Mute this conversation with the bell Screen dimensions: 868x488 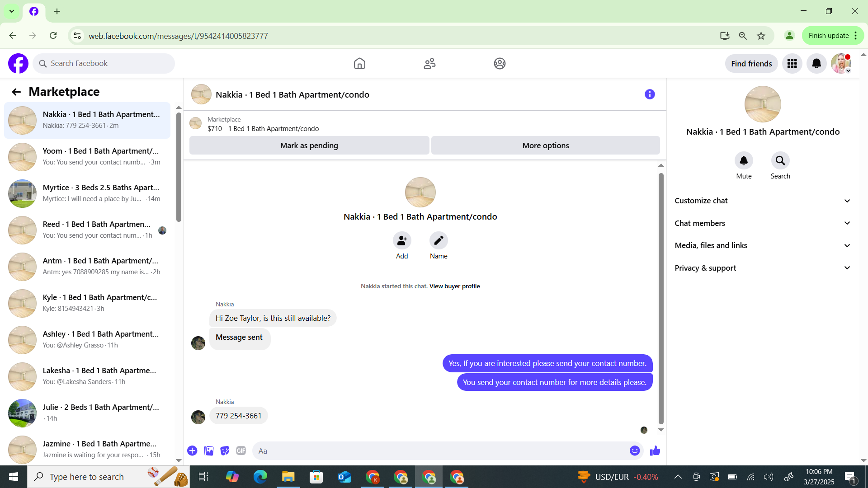(x=744, y=161)
